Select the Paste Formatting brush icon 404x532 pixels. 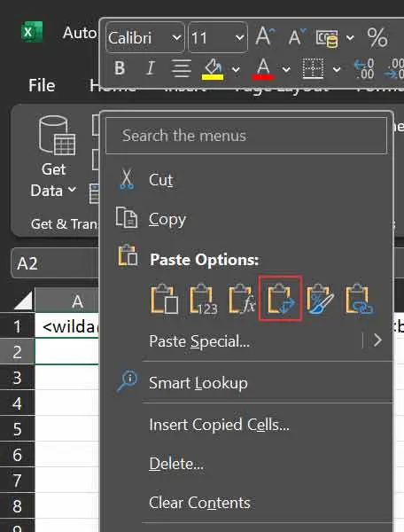coord(320,299)
